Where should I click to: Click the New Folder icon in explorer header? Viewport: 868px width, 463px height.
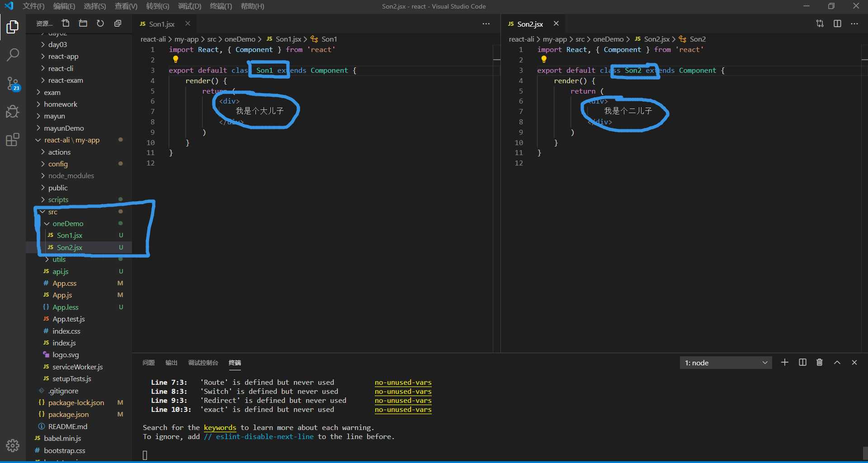83,24
